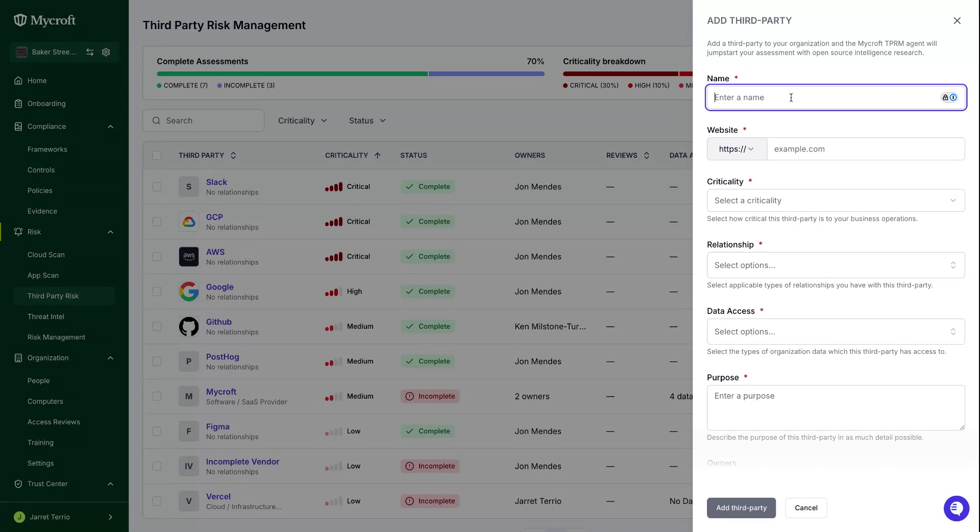Tick the checkbox for Slack row
The image size is (980, 532).
(x=157, y=187)
